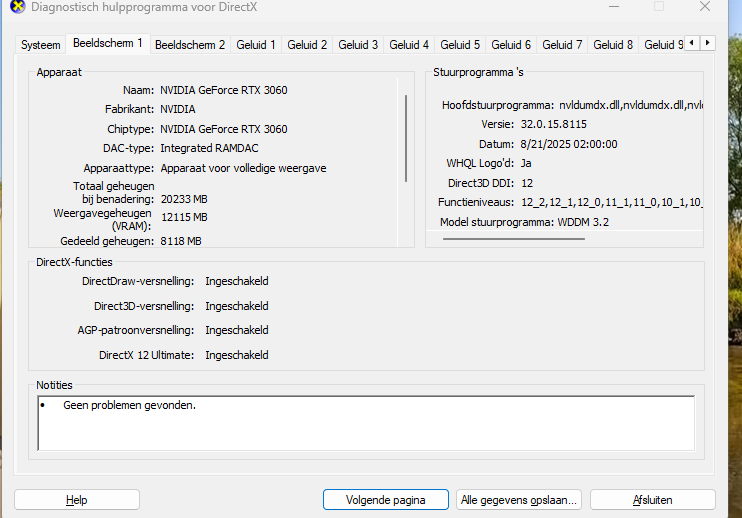Click the DirectX diagnostic title bar icon
Image resolution: width=742 pixels, height=518 pixels.
click(x=18, y=7)
